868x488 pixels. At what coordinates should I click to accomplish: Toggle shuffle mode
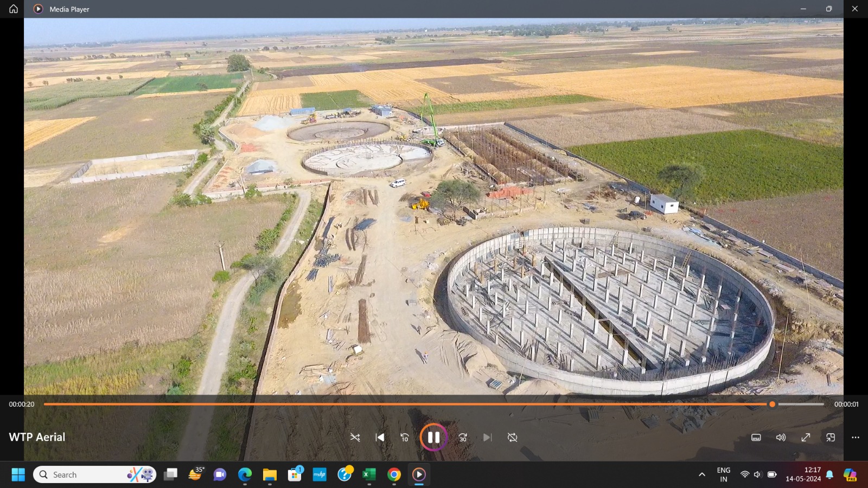point(355,437)
